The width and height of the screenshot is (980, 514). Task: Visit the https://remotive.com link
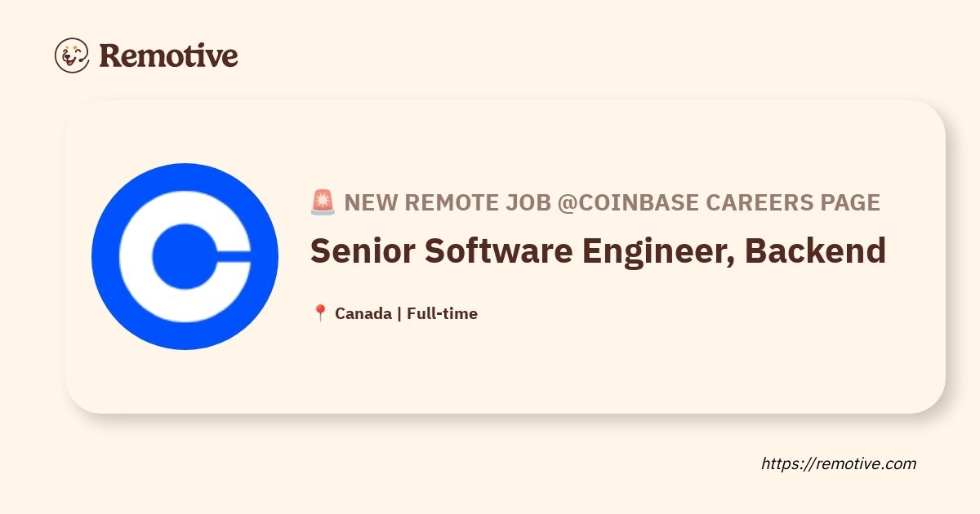point(839,463)
